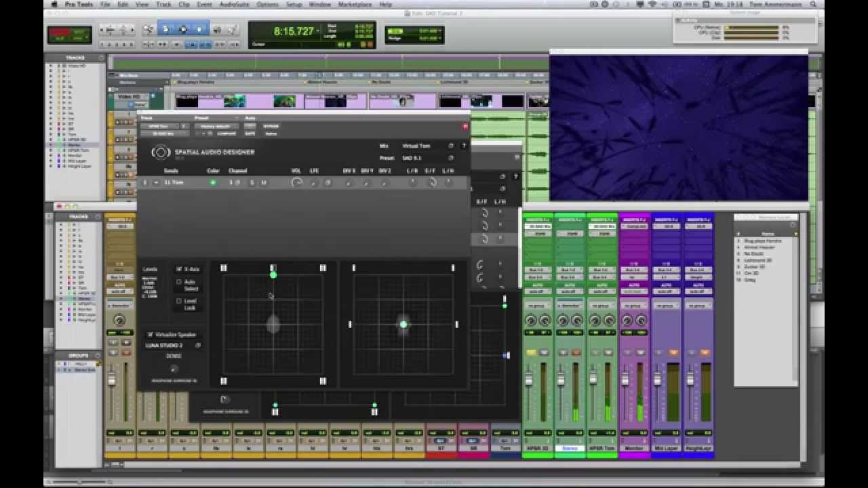
Task: Solo the 11 Tom send with S
Action: pyautogui.click(x=252, y=182)
